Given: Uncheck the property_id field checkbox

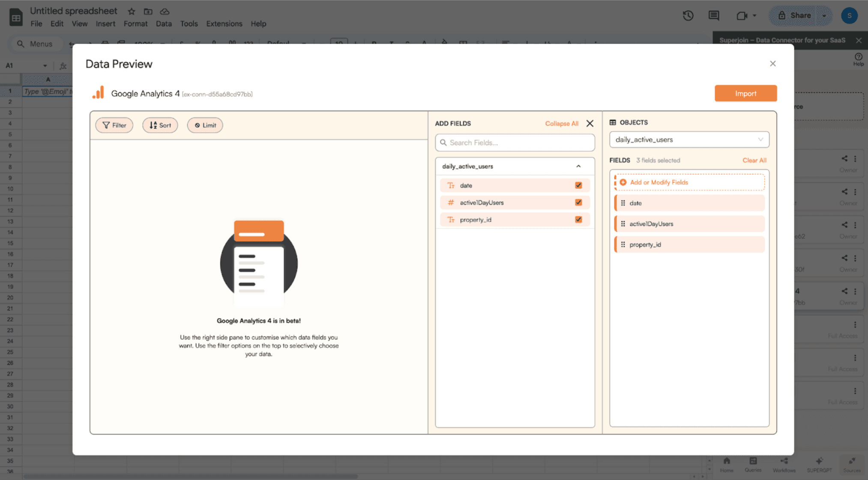Looking at the screenshot, I should tap(578, 219).
